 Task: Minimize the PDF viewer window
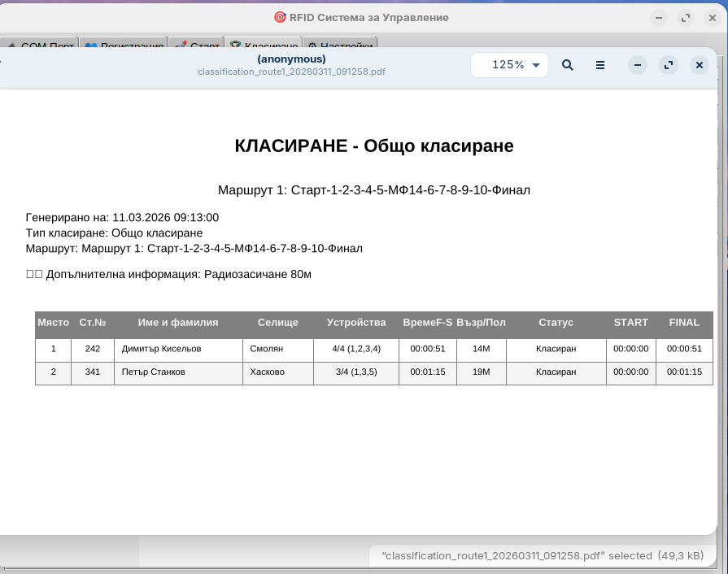point(638,65)
